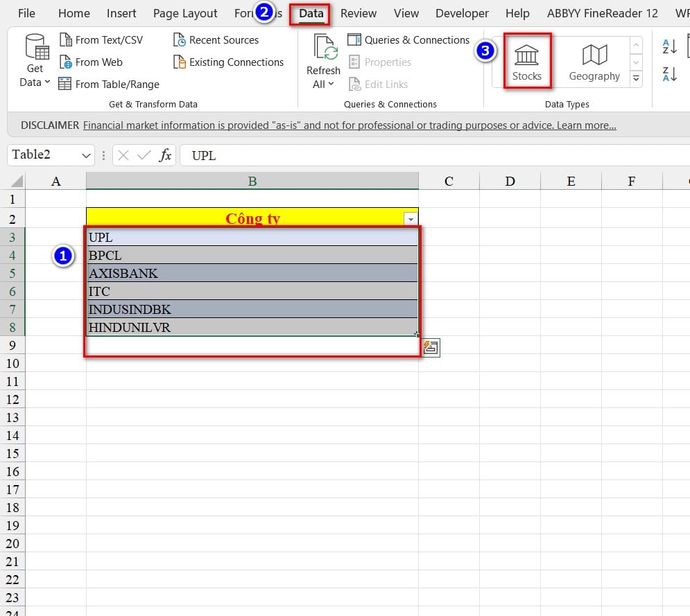Select the BPCL cell
This screenshot has height=616, width=690.
pos(252,255)
